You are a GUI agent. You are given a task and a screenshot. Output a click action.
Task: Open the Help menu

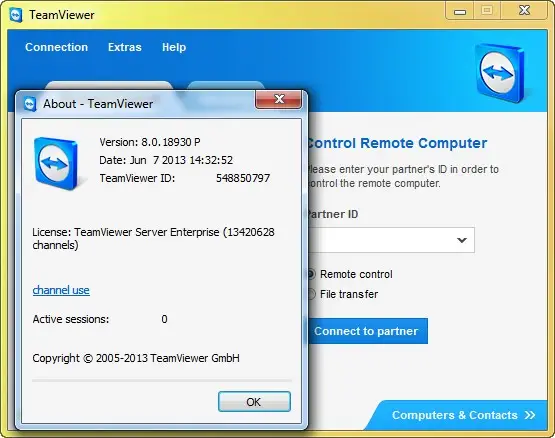point(174,47)
